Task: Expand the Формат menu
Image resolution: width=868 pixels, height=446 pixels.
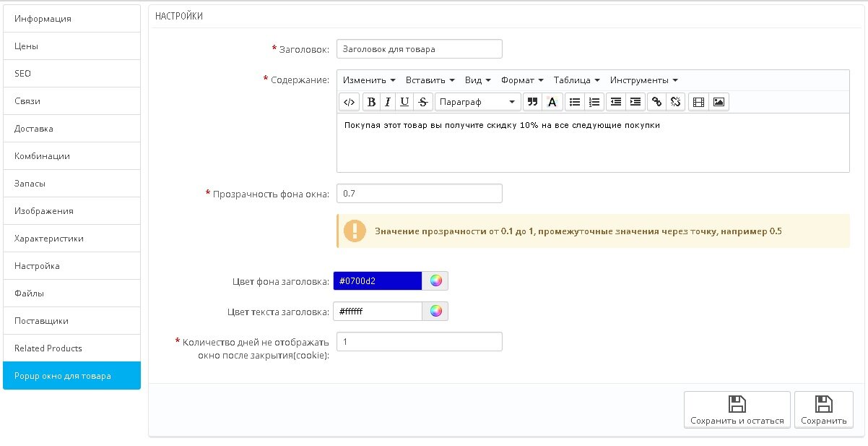Action: click(521, 80)
